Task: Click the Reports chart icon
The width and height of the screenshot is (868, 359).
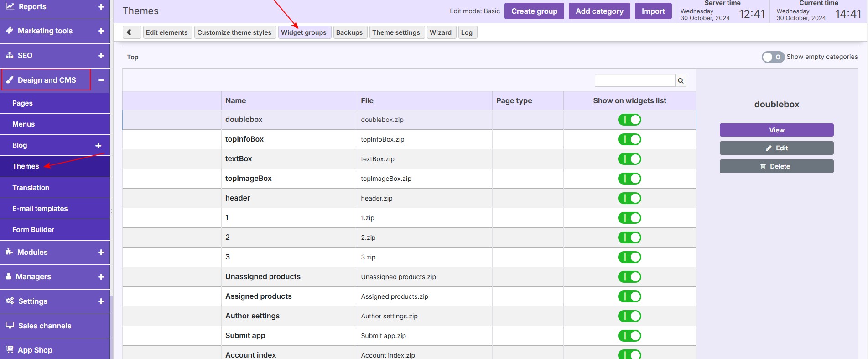Action: click(10, 6)
